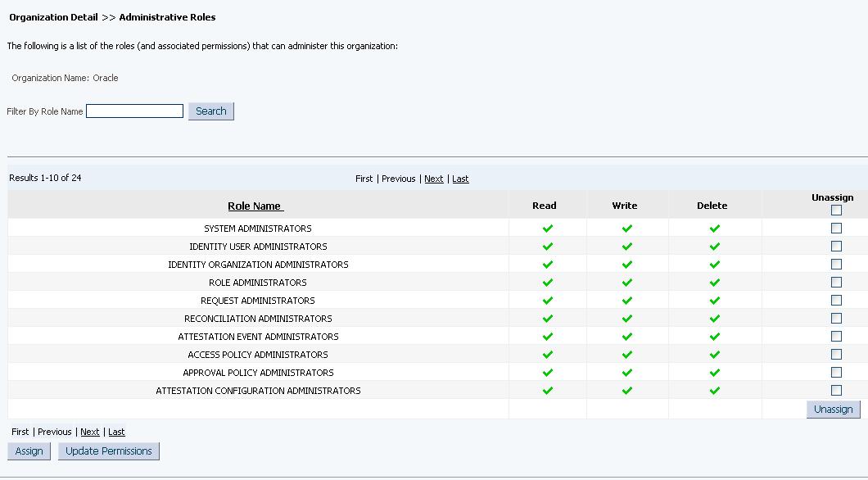This screenshot has height=480, width=868.
Task: Check Unassign box for ACCESS POLICY ADMINISTRATORS
Action: pyautogui.click(x=836, y=355)
